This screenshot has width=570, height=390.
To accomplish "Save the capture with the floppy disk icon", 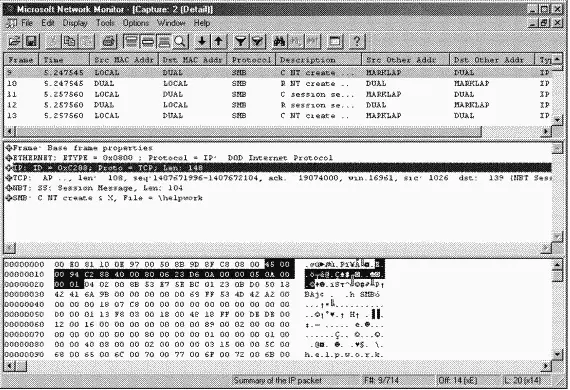I will 31,42.
